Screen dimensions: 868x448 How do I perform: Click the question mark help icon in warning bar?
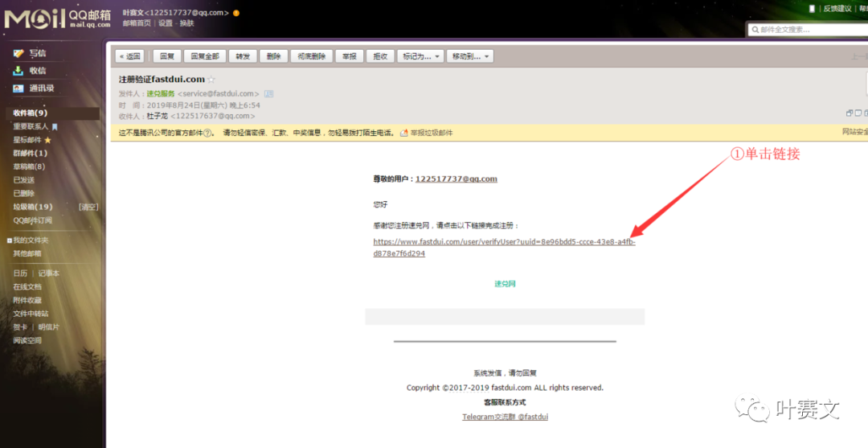(208, 133)
